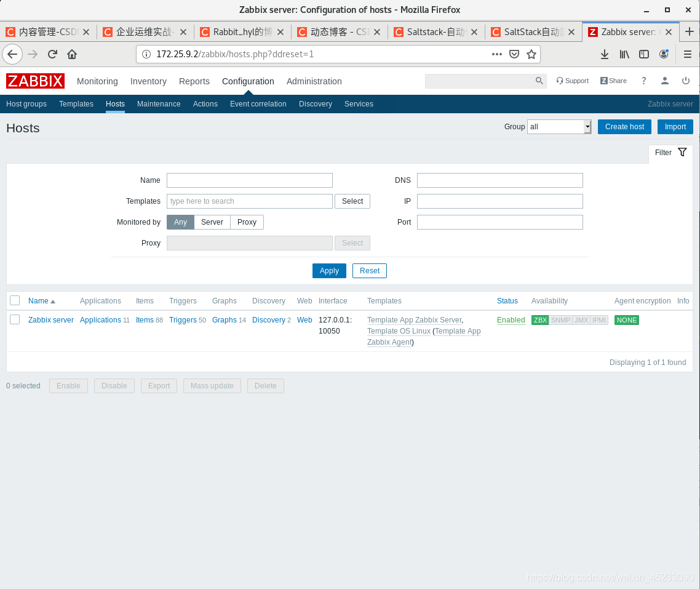This screenshot has width=700, height=589.
Task: Close the Zabbix server browser tab
Action: point(668,32)
